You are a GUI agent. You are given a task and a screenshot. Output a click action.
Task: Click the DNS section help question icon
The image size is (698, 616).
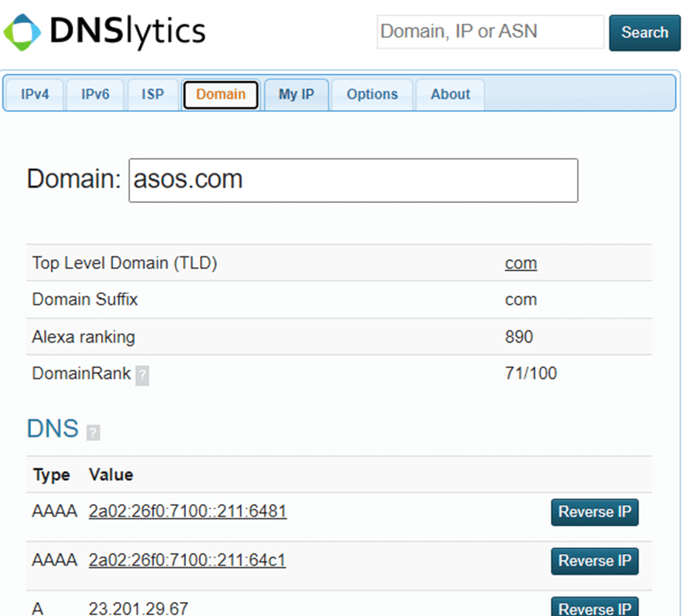pyautogui.click(x=93, y=432)
